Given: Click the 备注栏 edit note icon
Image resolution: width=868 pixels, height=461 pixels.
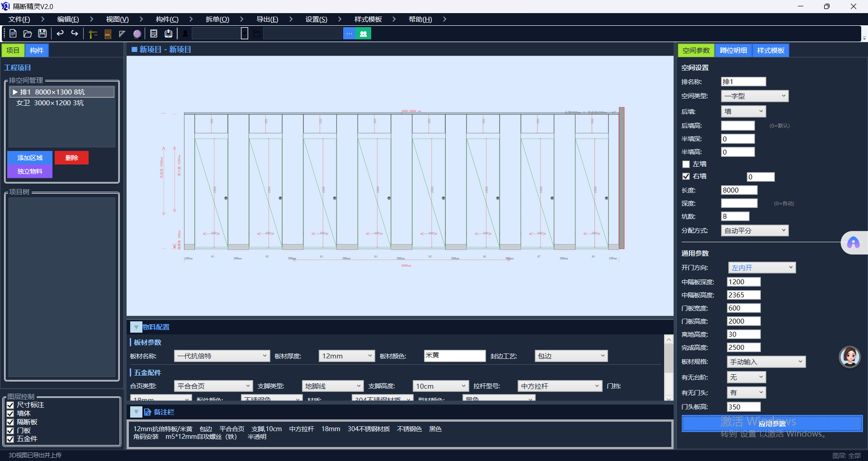Looking at the screenshot, I should tap(147, 412).
